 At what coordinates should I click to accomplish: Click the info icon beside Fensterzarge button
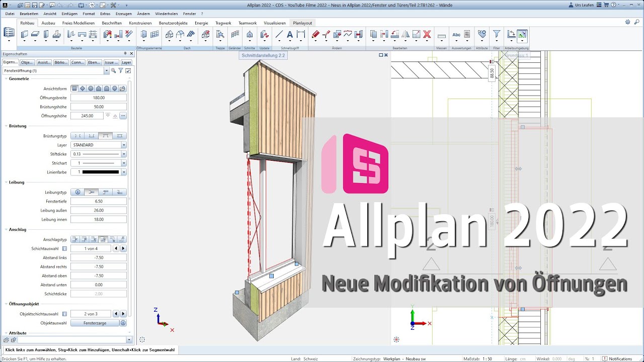(x=123, y=323)
